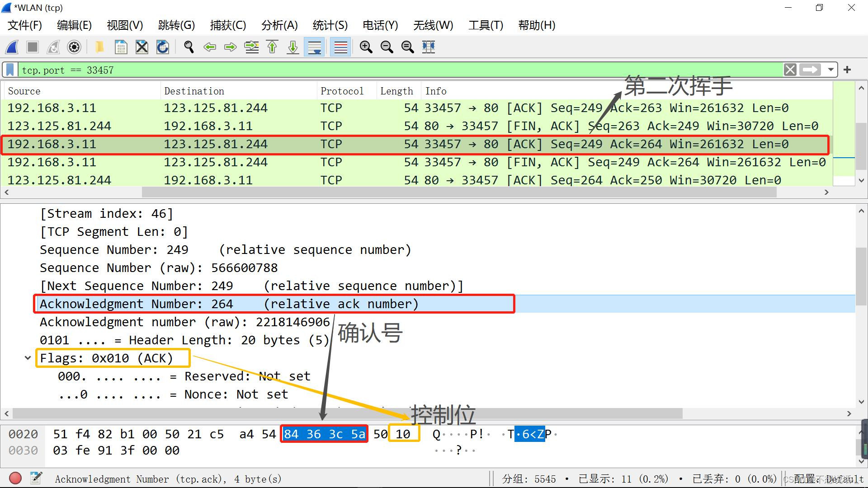The width and height of the screenshot is (868, 488).
Task: Sort by the Protocol column header
Action: [x=347, y=91]
